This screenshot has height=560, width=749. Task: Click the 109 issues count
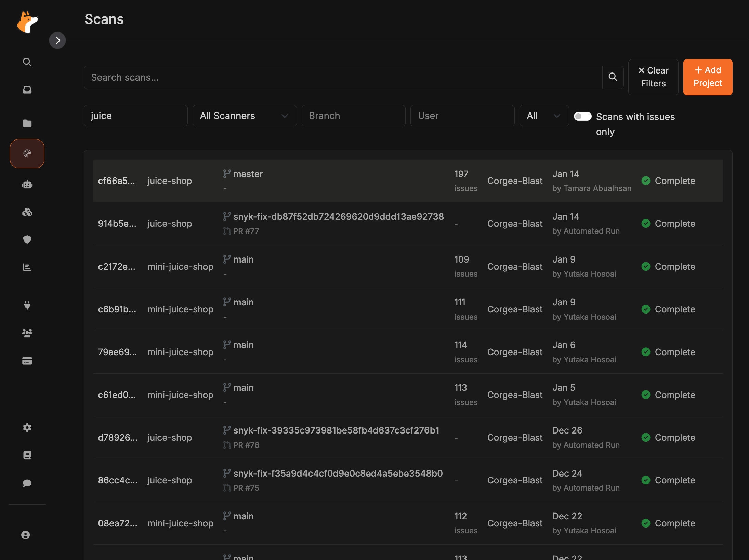(466, 266)
